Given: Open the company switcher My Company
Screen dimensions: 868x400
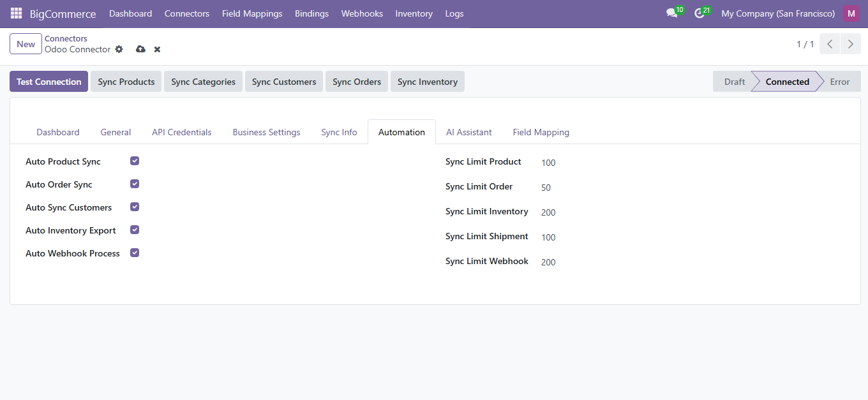Looking at the screenshot, I should click(x=777, y=13).
